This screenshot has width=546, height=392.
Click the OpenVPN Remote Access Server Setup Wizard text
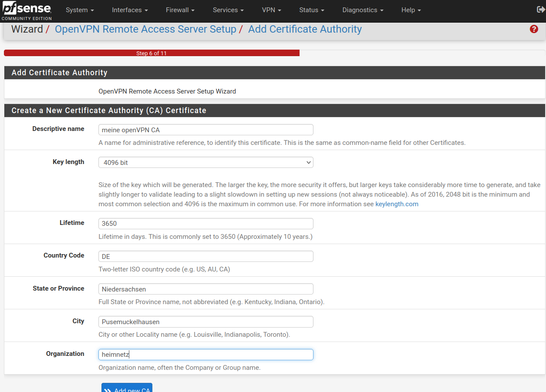point(167,91)
